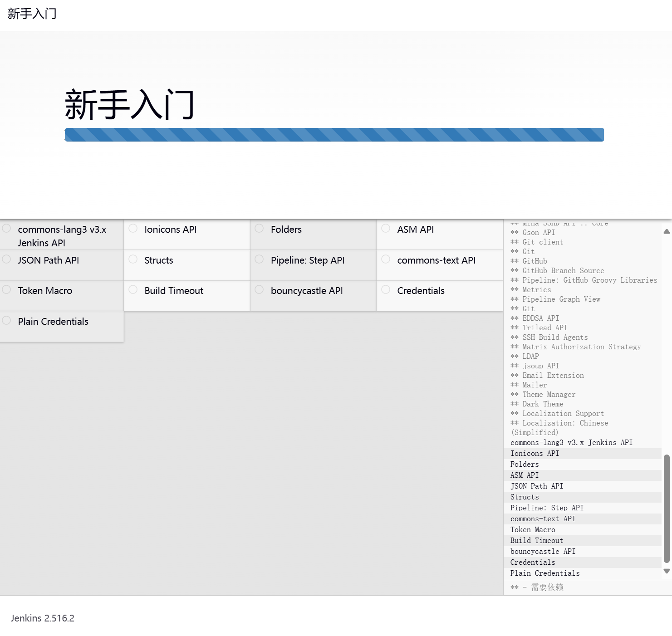The width and height of the screenshot is (672, 636).
Task: Click the Jenkins 2.516.2 version text
Action: (43, 618)
